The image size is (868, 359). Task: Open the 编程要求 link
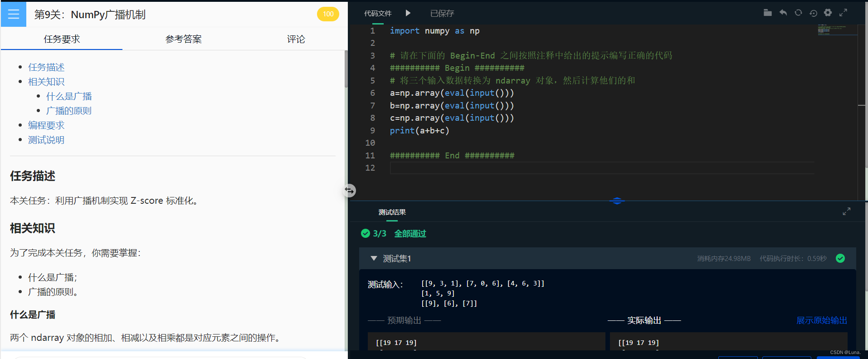point(46,125)
